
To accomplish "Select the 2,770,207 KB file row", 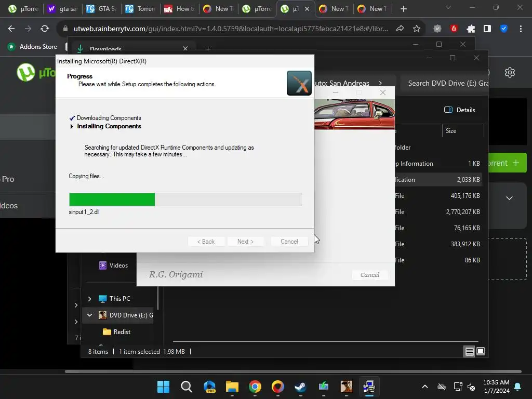I will [x=440, y=212].
